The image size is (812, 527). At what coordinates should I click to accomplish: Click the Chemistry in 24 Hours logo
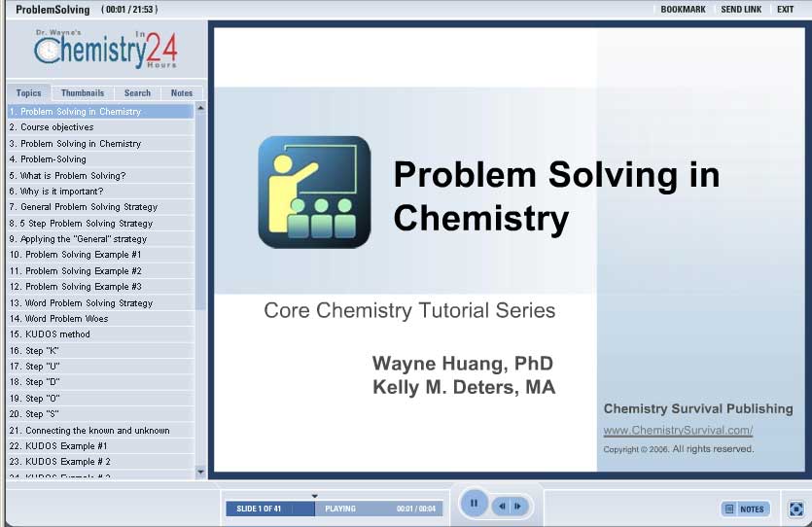click(x=105, y=48)
